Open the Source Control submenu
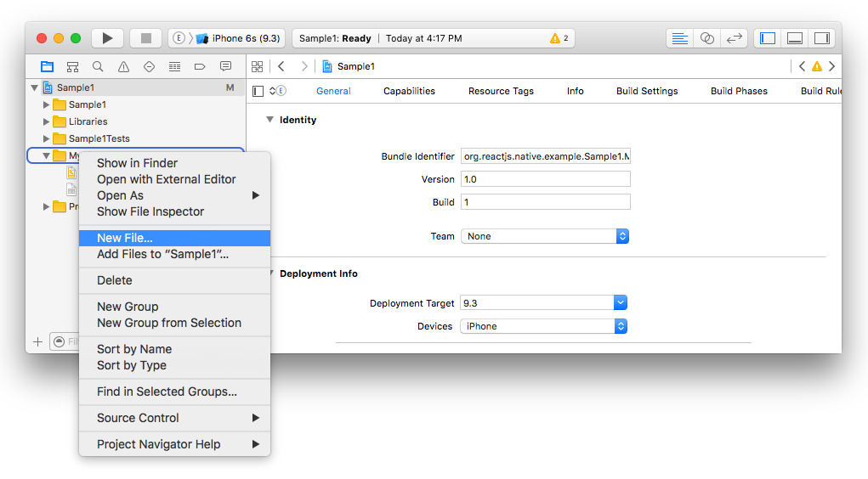The height and width of the screenshot is (479, 868). (x=174, y=418)
